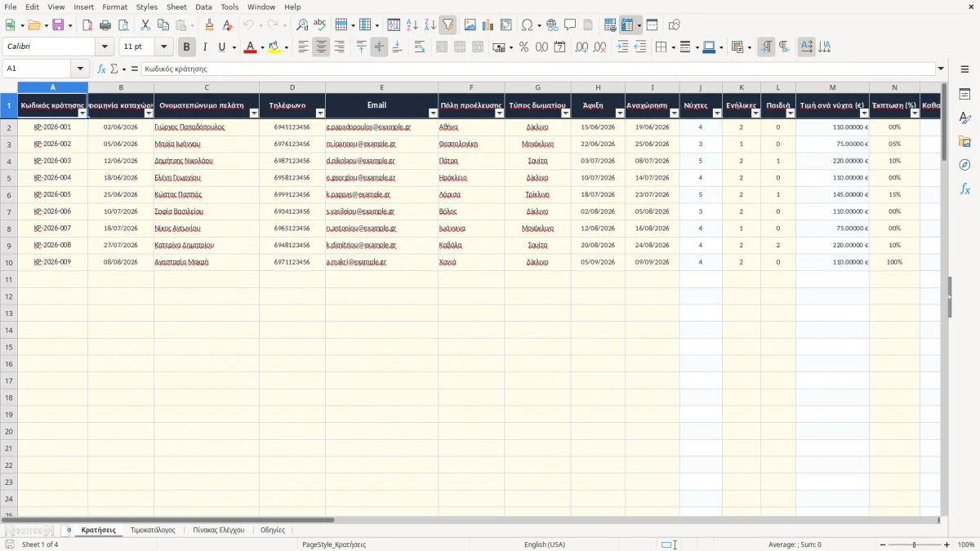
Task: Activate the Clone Formatting paintbrush
Action: [209, 25]
